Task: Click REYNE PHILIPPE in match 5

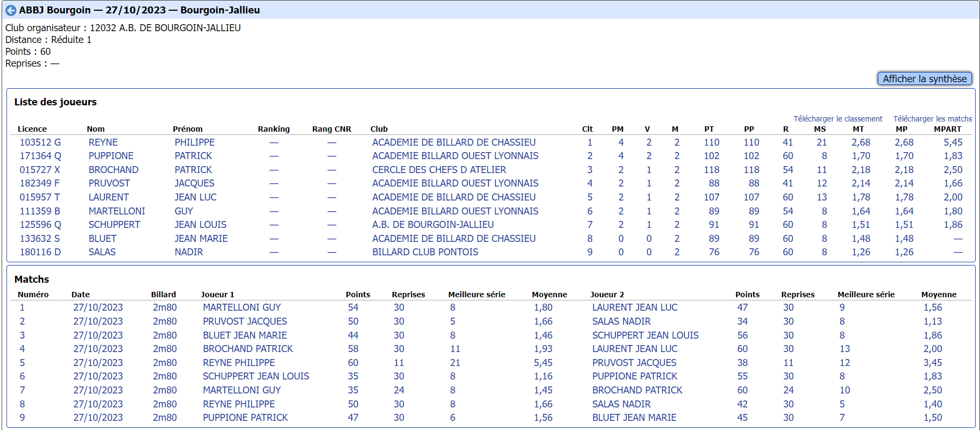Action: (x=239, y=363)
